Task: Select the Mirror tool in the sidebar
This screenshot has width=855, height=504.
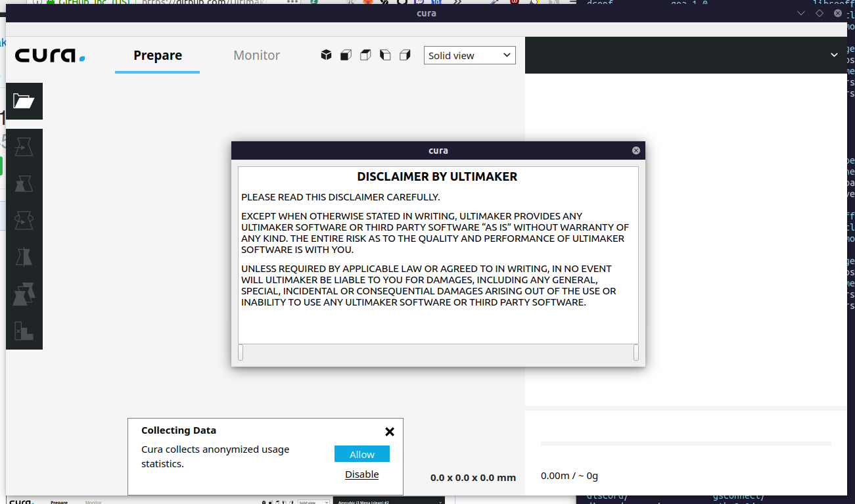Action: coord(24,256)
